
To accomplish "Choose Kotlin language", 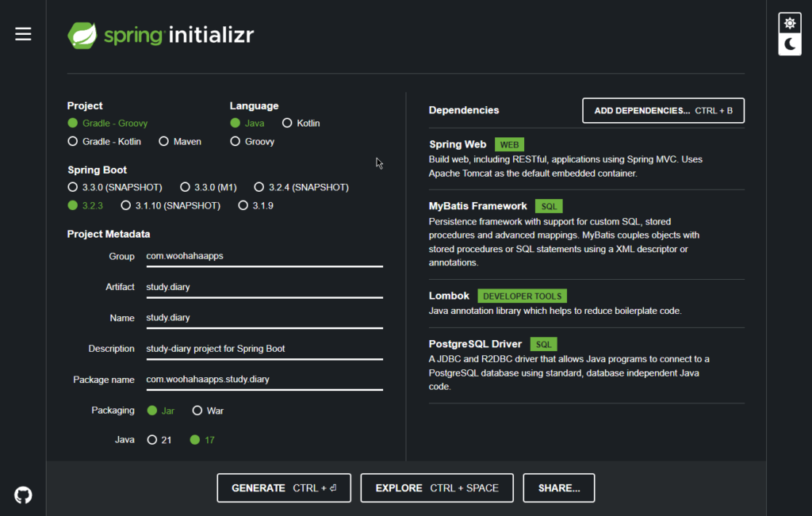I will coord(301,123).
